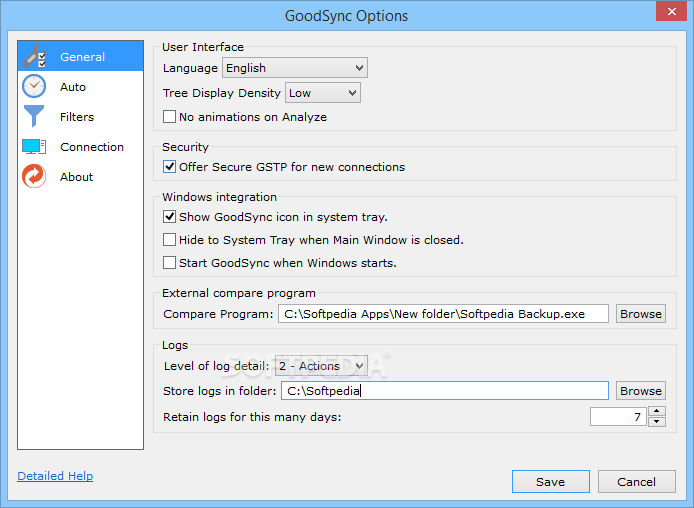Cancel the options dialog
Viewport: 694px width, 508px height.
(636, 481)
